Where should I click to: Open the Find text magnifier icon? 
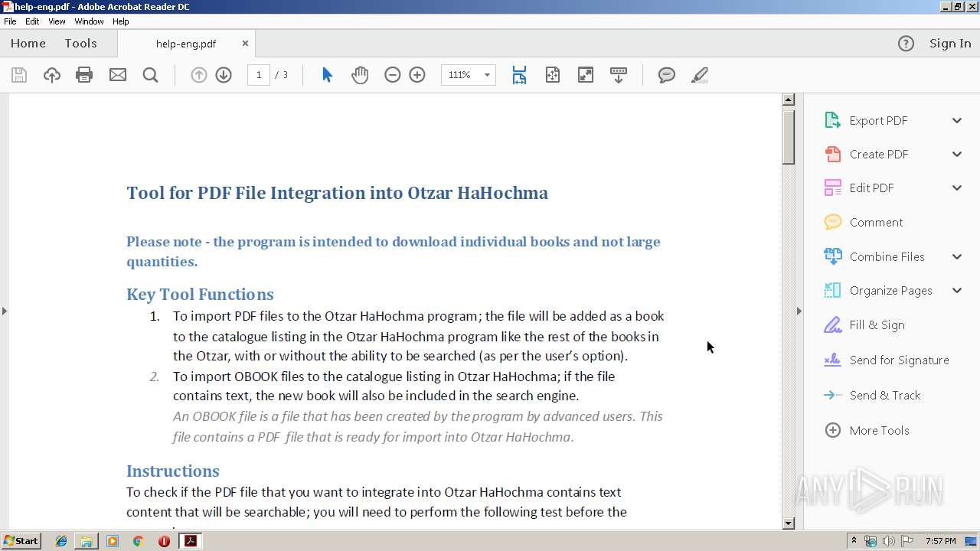(x=151, y=75)
